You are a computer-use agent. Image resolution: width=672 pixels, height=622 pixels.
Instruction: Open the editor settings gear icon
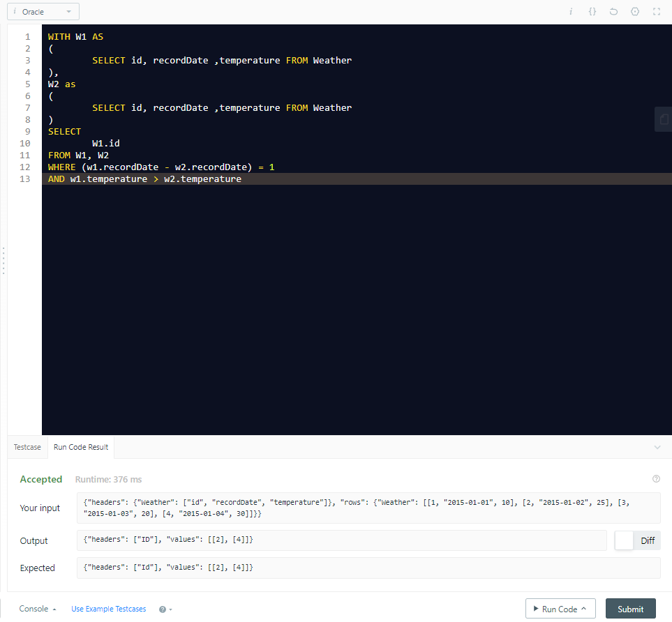[635, 11]
